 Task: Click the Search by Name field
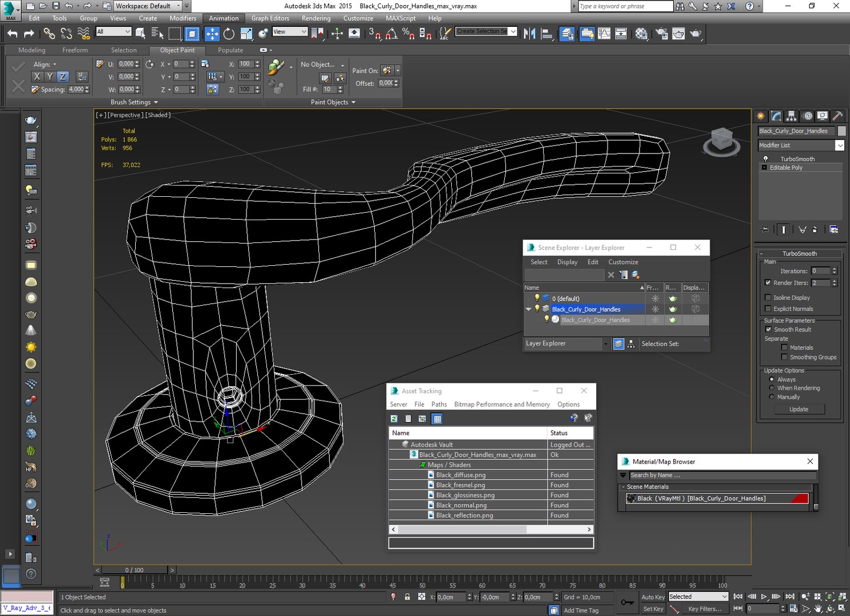[722, 476]
